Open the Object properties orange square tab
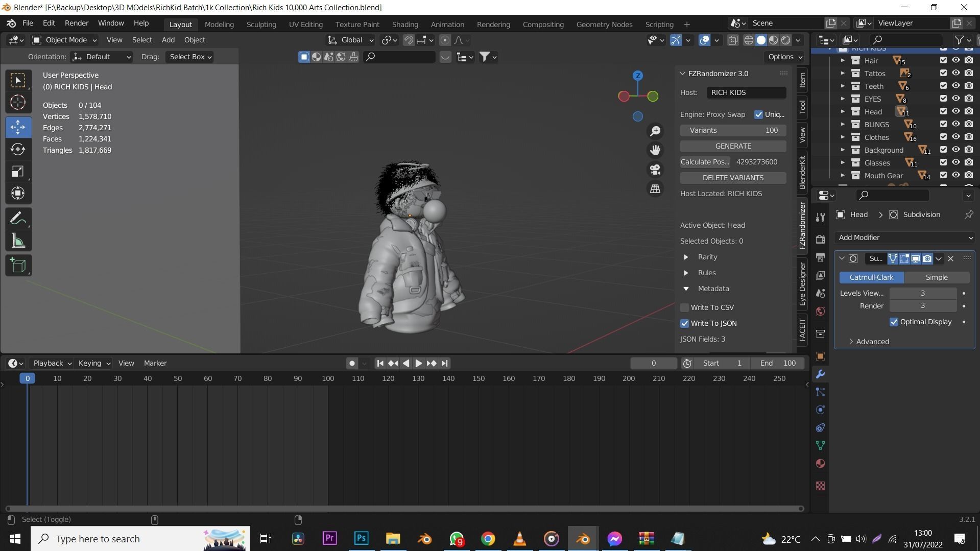The width and height of the screenshot is (980, 551). [820, 356]
